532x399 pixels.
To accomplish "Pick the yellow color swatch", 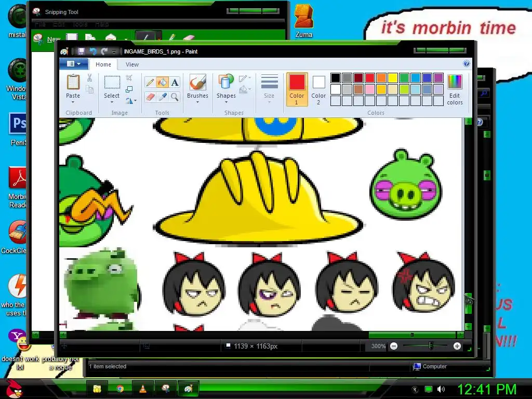I will [x=393, y=78].
